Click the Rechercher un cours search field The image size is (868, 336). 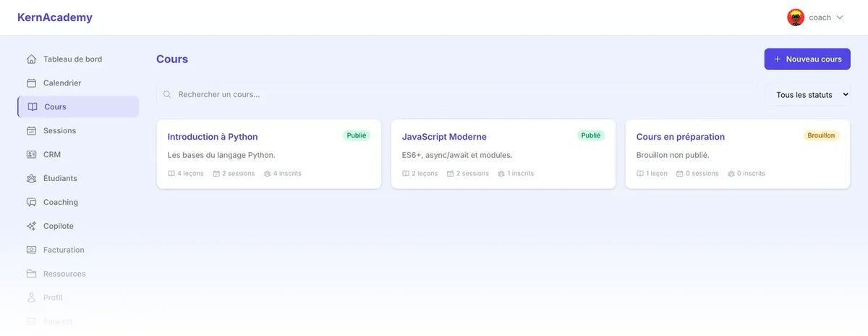[456, 95]
